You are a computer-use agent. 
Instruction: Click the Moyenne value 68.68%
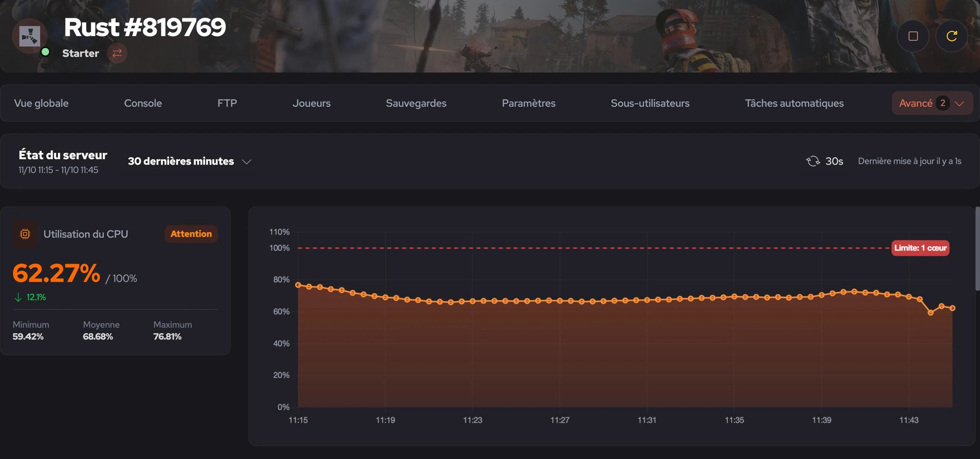pyautogui.click(x=98, y=337)
